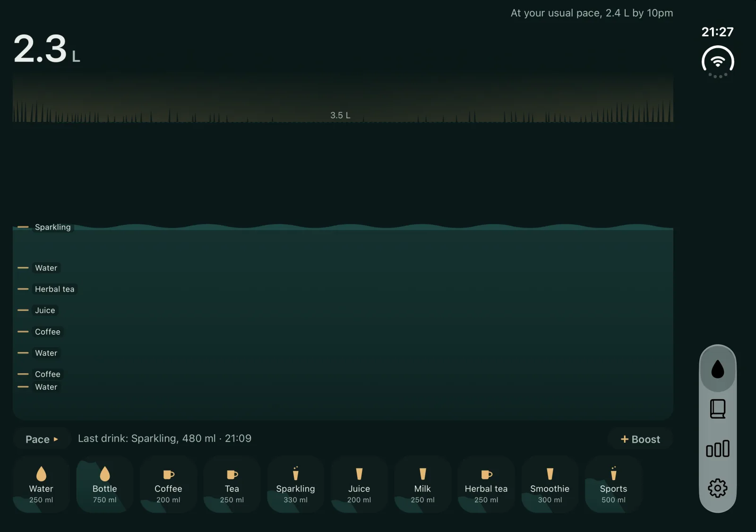756x532 pixels.
Task: Click the Boost button
Action: tap(640, 439)
